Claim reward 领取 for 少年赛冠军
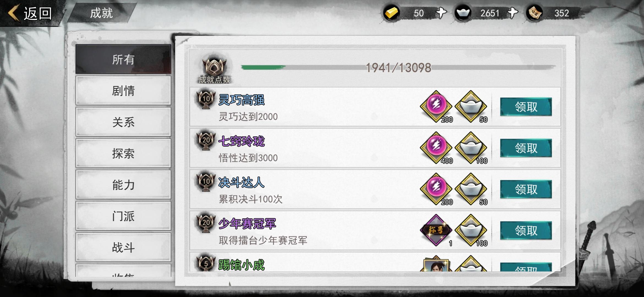Viewport: 644px width, 297px height. [x=526, y=230]
